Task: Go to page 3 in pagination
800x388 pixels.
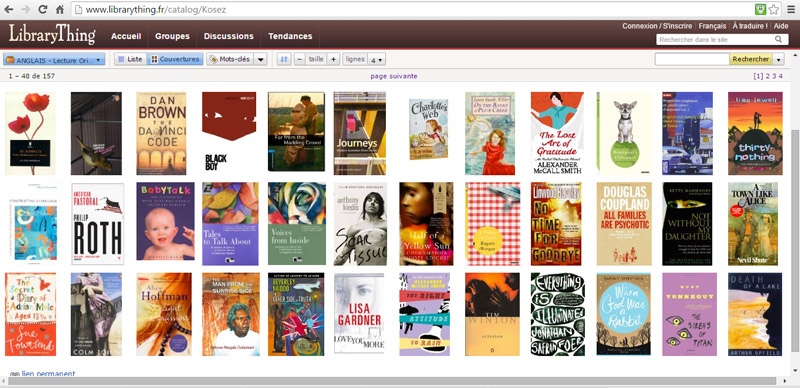Action: coord(774,76)
